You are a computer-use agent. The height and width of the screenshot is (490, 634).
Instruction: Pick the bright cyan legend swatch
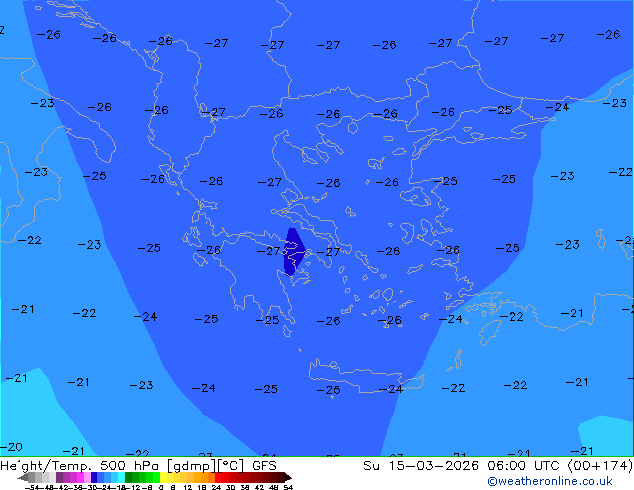121,477
